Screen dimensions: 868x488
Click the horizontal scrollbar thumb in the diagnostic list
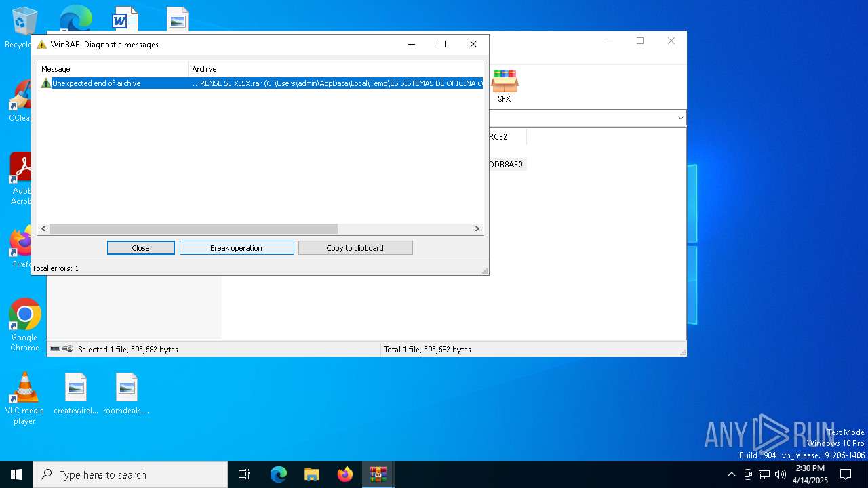[x=193, y=229]
